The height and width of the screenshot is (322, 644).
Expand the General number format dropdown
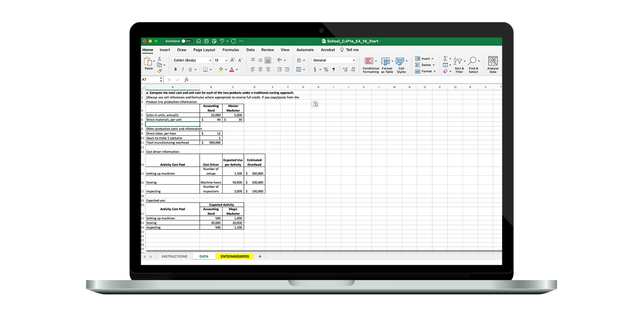point(354,60)
